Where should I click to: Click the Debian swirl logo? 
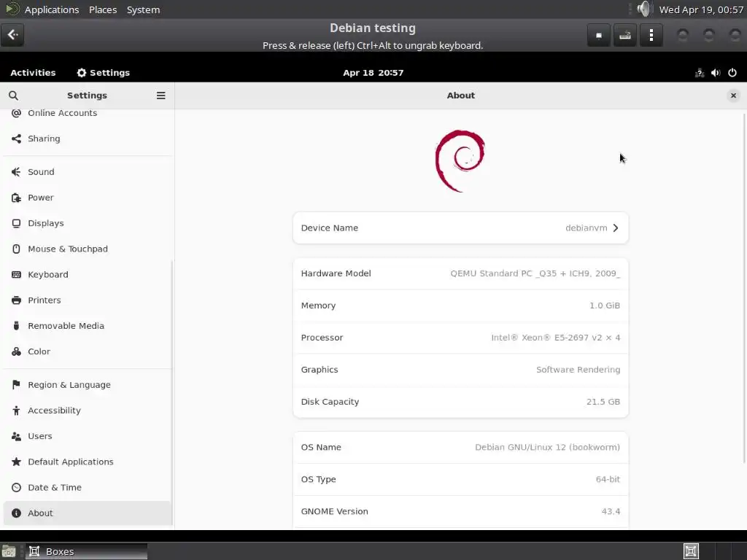click(x=460, y=161)
